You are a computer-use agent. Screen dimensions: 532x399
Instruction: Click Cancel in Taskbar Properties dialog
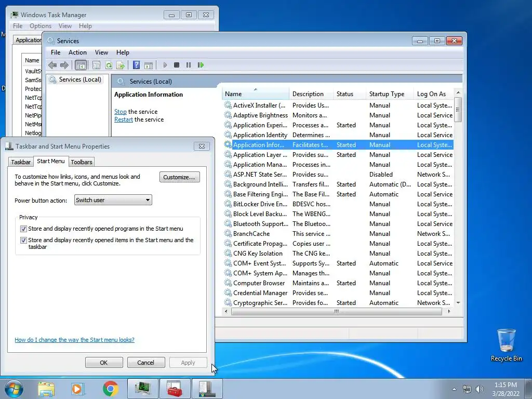[x=145, y=362]
